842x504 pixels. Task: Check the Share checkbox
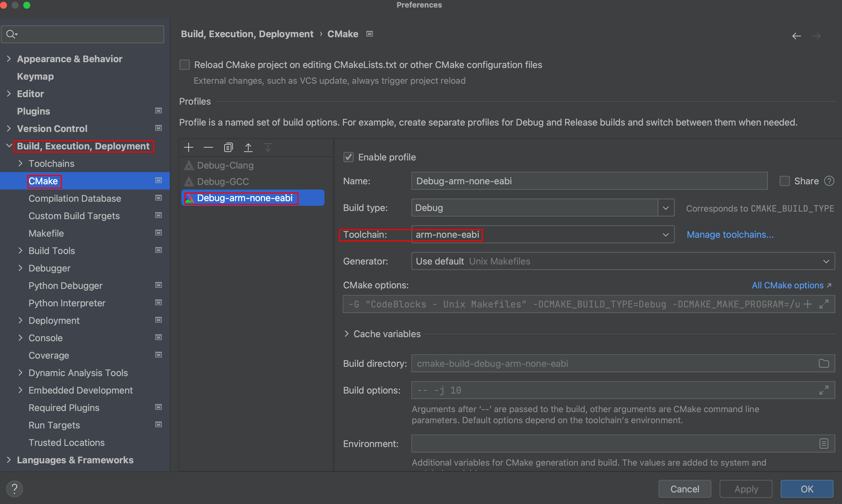784,181
